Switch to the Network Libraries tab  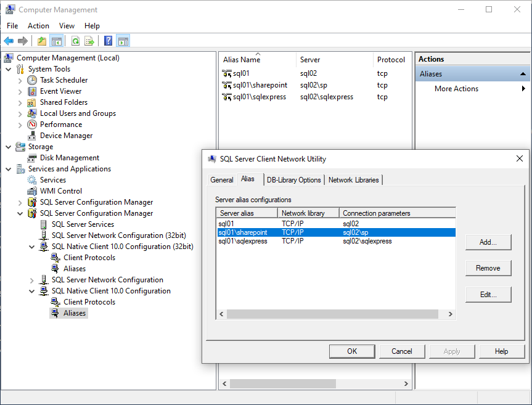(354, 180)
